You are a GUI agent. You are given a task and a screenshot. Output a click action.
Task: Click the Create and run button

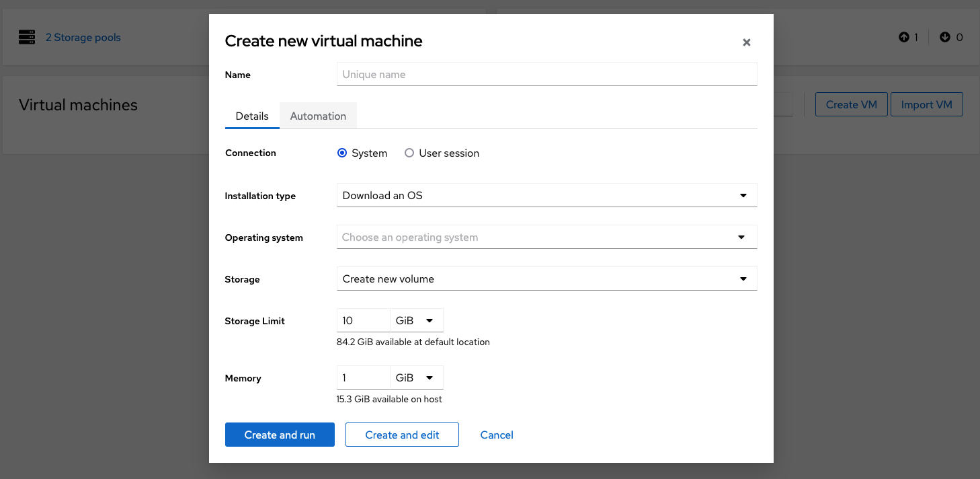280,435
